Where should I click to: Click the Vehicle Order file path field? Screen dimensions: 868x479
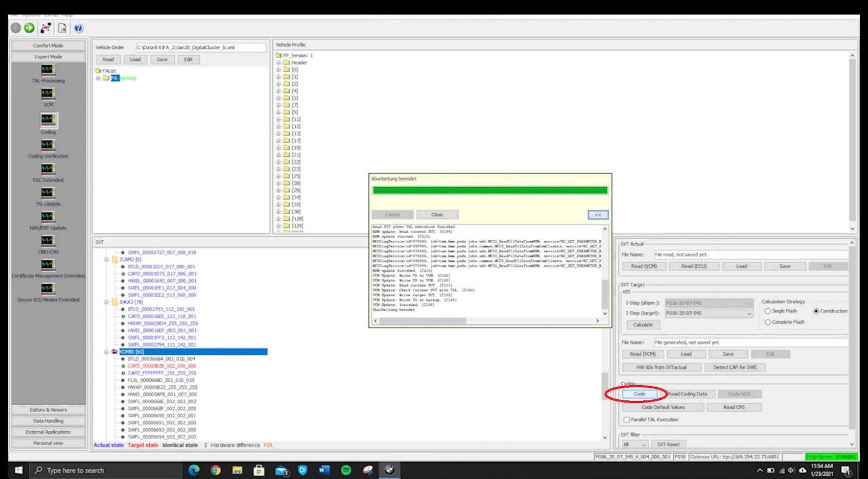pos(201,48)
